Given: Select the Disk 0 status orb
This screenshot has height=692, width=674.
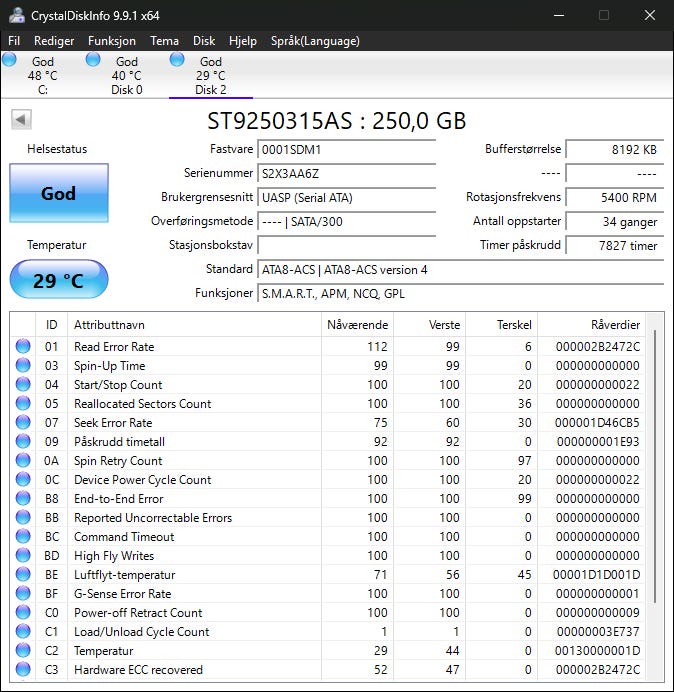Looking at the screenshot, I should pyautogui.click(x=93, y=59).
